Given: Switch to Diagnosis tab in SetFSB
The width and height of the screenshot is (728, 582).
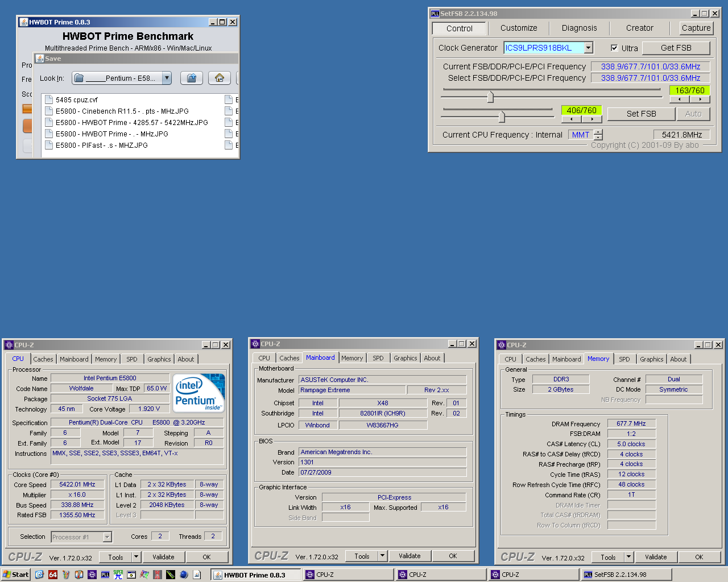Looking at the screenshot, I should coord(579,28).
